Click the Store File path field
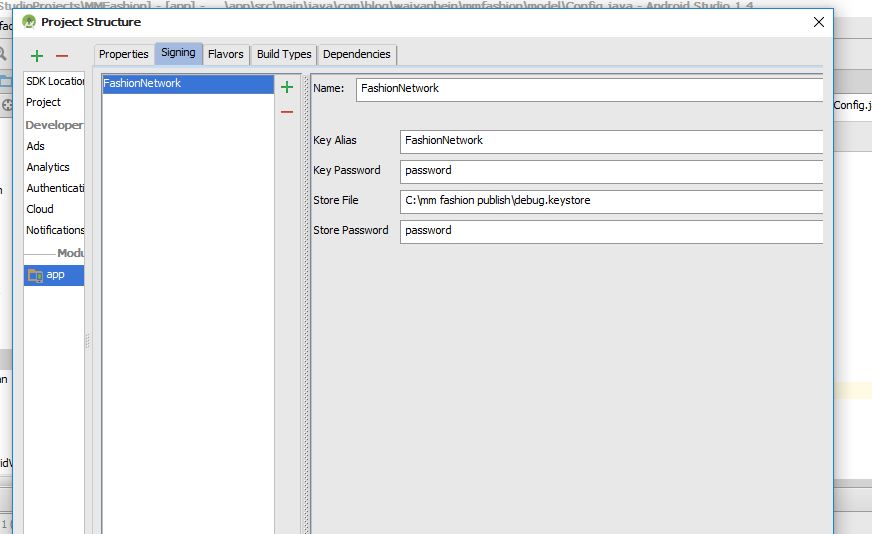The height and width of the screenshot is (534, 872). 611,201
